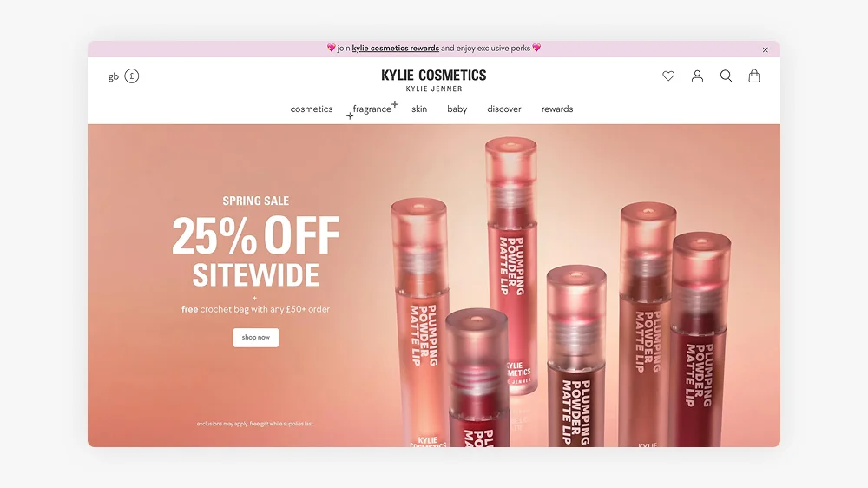Open the baby menu

coord(457,109)
